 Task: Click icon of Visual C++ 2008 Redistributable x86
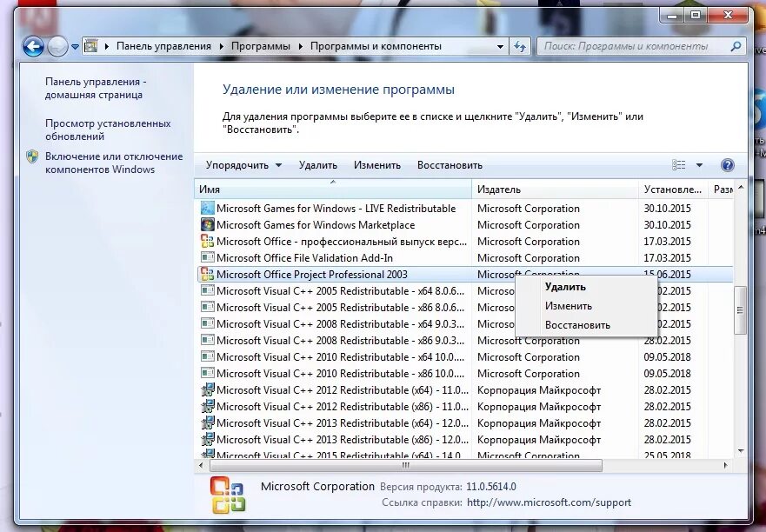coord(208,340)
